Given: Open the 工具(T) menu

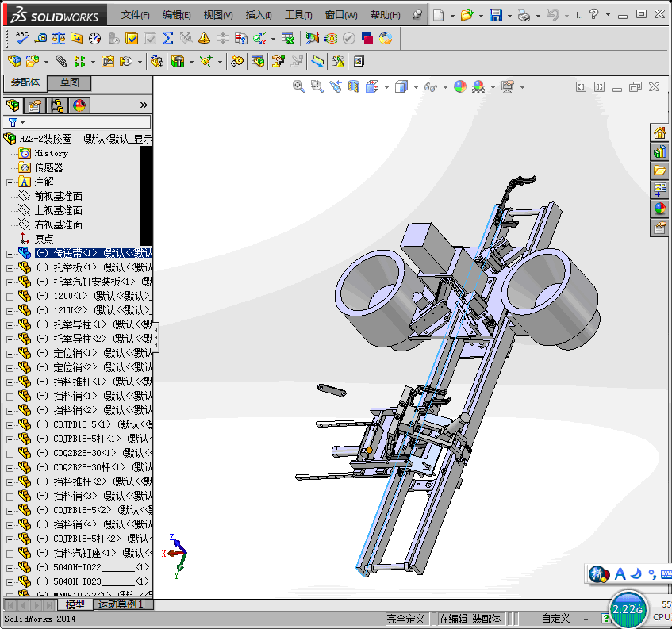Looking at the screenshot, I should 299,15.
